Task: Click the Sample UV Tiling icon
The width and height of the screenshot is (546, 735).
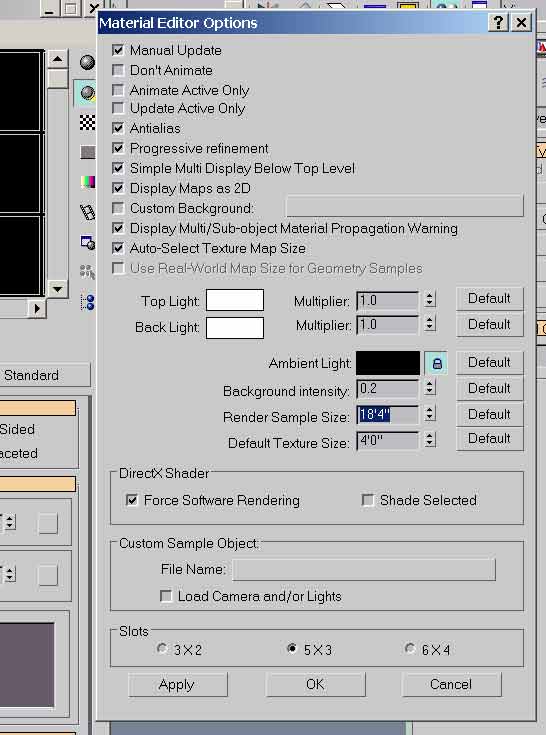Action: pos(87,152)
